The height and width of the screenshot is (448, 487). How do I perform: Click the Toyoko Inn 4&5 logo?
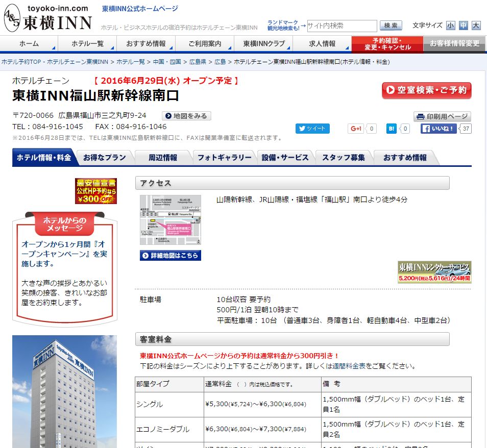(48, 18)
